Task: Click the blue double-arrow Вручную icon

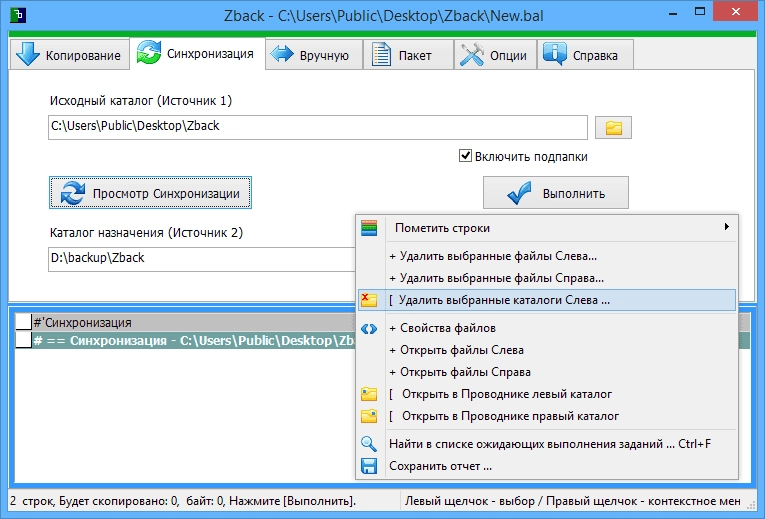Action: 282,54
